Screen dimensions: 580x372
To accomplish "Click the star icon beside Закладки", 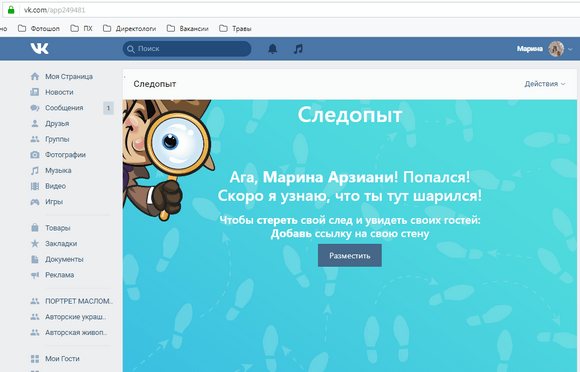I will [35, 243].
